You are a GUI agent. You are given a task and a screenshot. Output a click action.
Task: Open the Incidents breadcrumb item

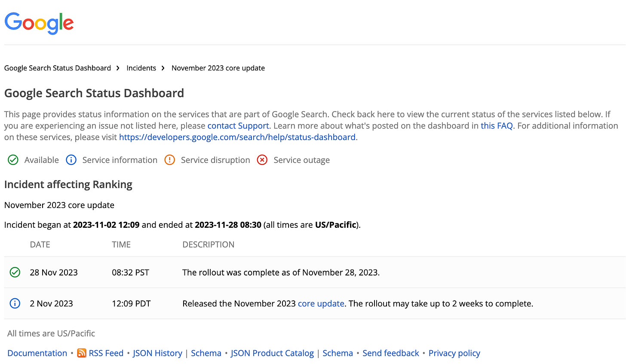[141, 67]
